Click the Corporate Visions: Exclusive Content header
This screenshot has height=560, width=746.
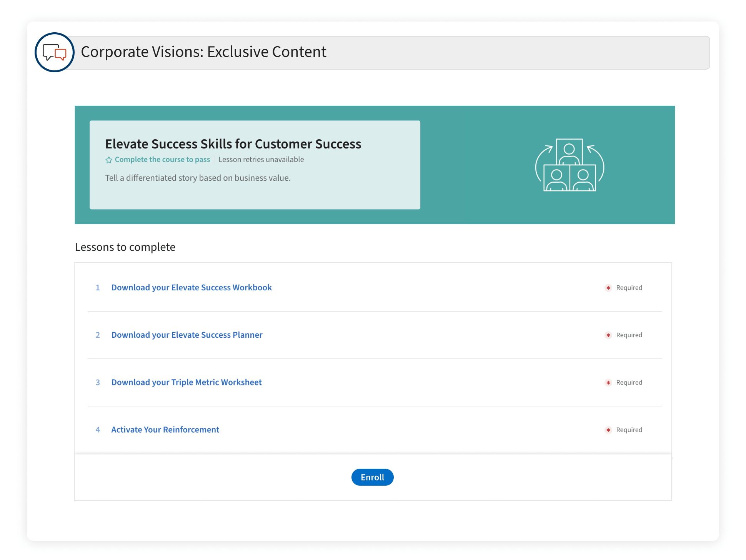point(203,52)
